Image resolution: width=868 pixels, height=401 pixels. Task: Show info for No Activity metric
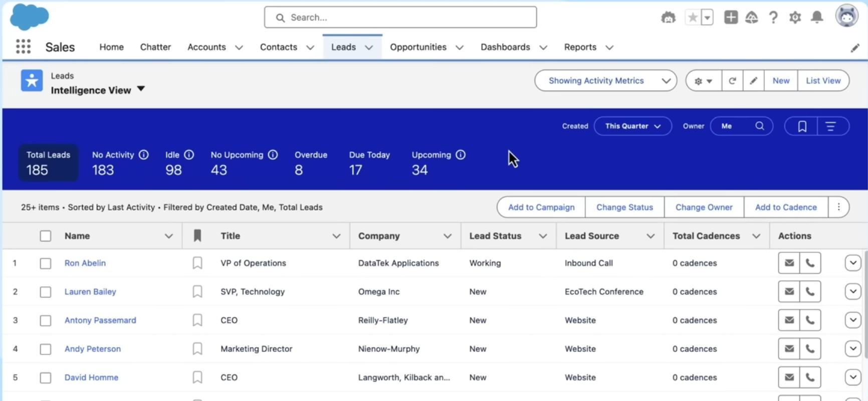[x=144, y=155]
